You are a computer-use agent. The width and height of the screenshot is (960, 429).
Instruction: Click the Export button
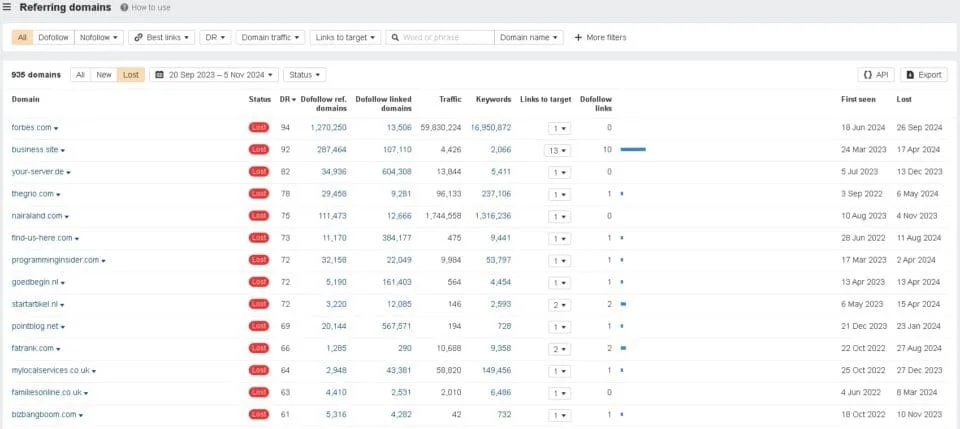923,75
